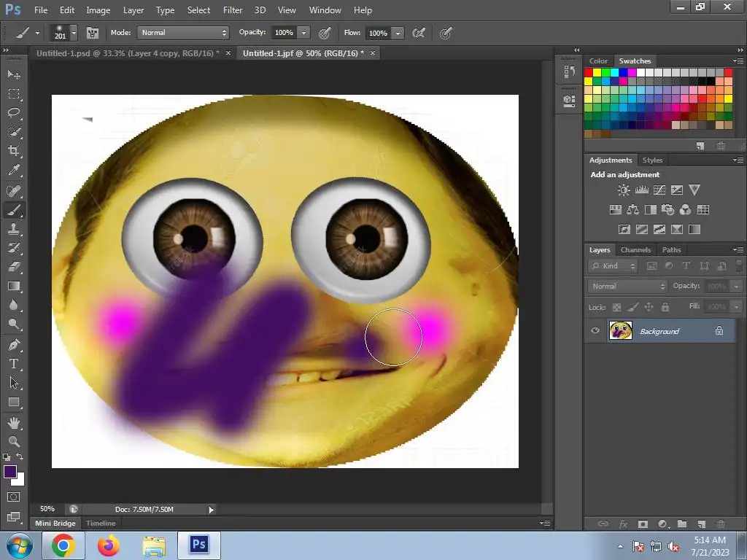The image size is (747, 560).
Task: Toggle the Brush panel button
Action: click(93, 33)
